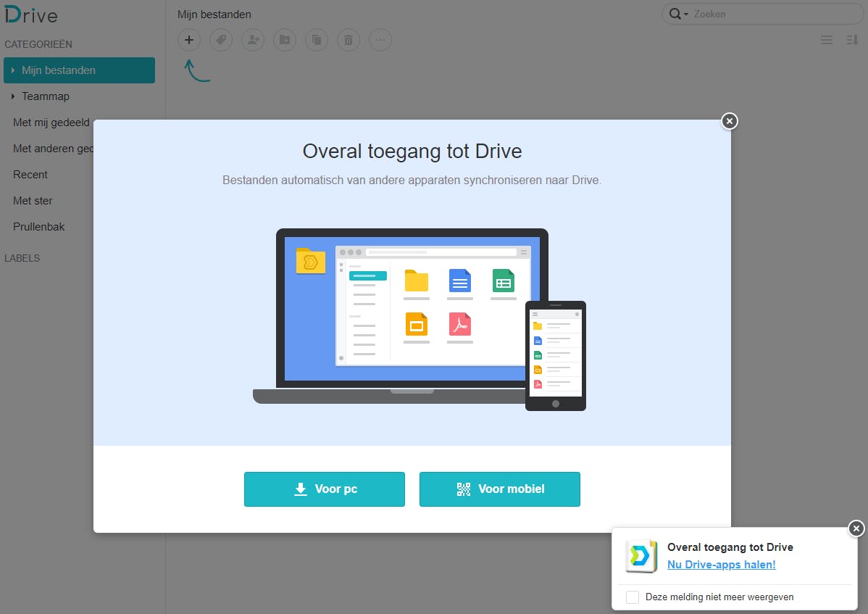Expand the Teammap tree arrow
This screenshot has width=868, height=614.
coord(13,96)
